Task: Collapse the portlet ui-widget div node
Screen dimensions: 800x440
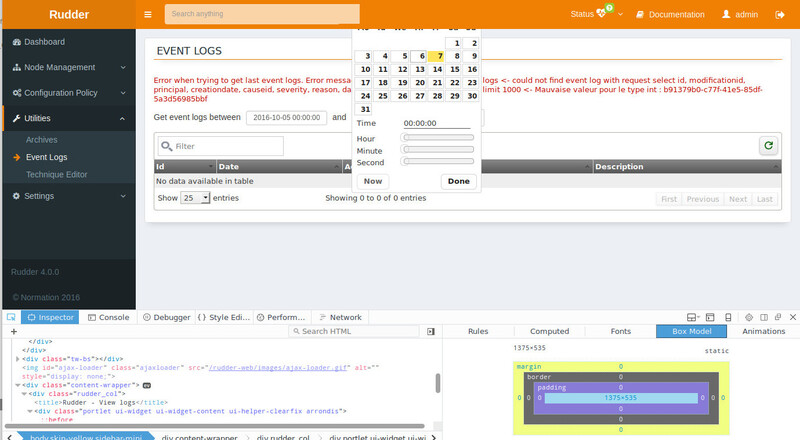Action: coord(30,411)
